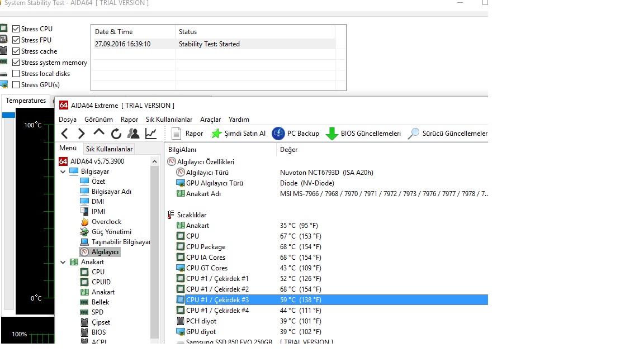The height and width of the screenshot is (362, 644).
Task: Enable the Stress GPU(s) checkbox
Action: coord(16,84)
